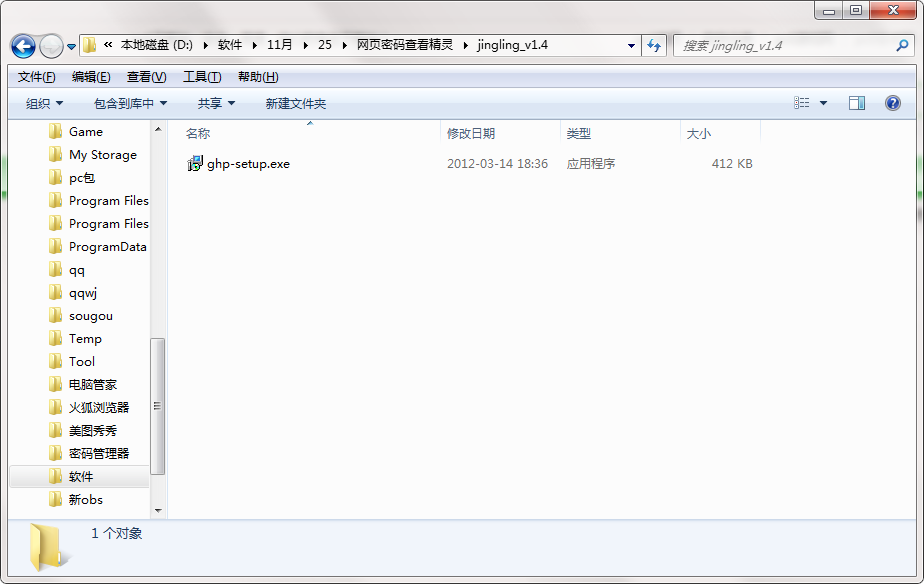Open the 编辑(E) menu
Screen dimensions: 924x584
91,77
